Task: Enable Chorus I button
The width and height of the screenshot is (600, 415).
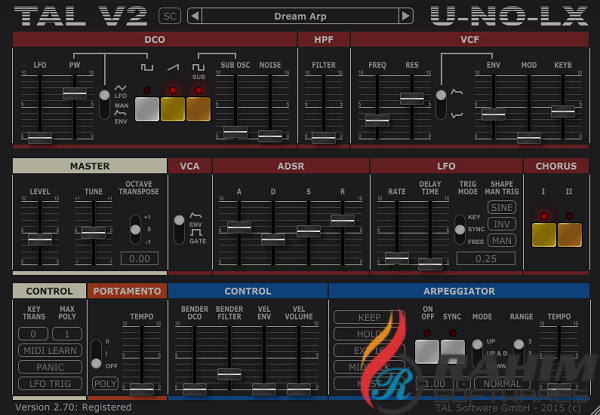Action: 544,235
